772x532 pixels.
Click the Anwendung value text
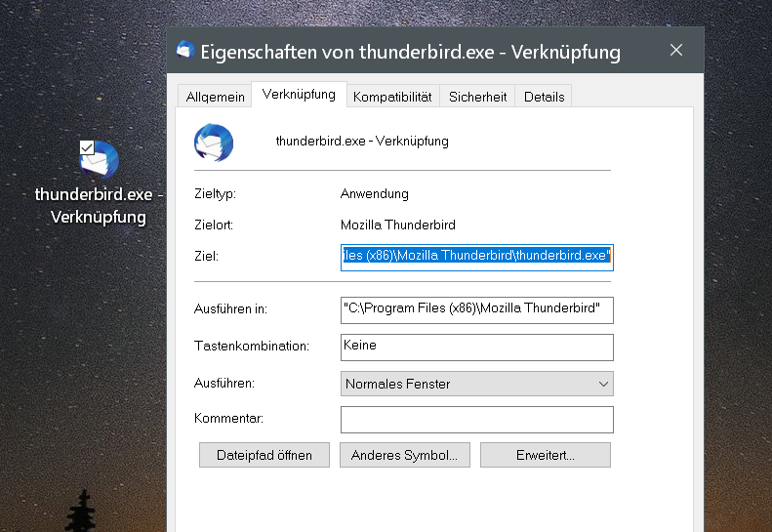tap(375, 193)
